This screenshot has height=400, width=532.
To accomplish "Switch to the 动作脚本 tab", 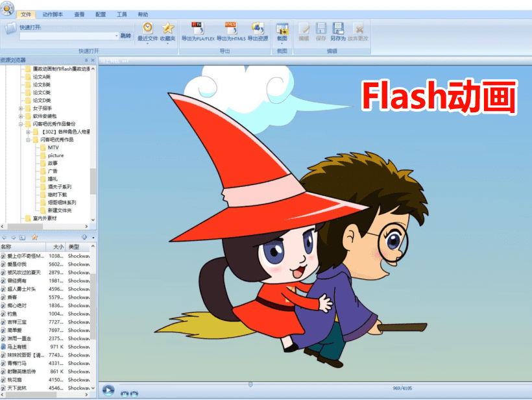I will [x=53, y=14].
